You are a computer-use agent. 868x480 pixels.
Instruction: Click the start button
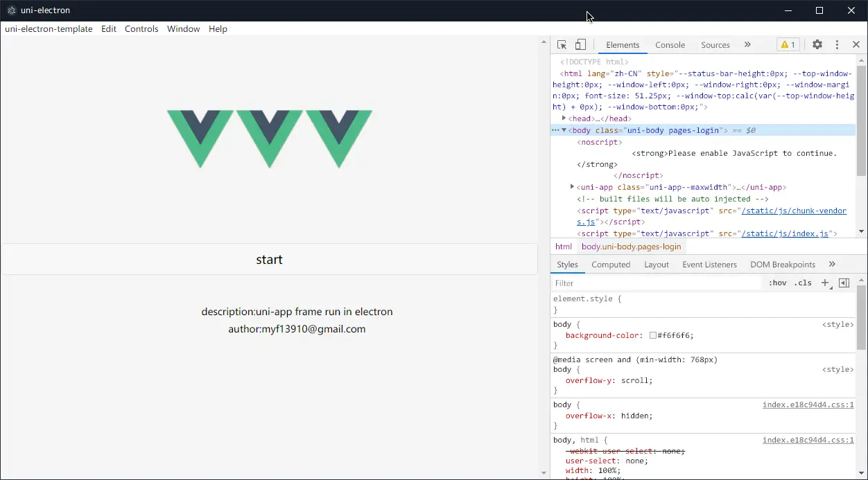[269, 259]
